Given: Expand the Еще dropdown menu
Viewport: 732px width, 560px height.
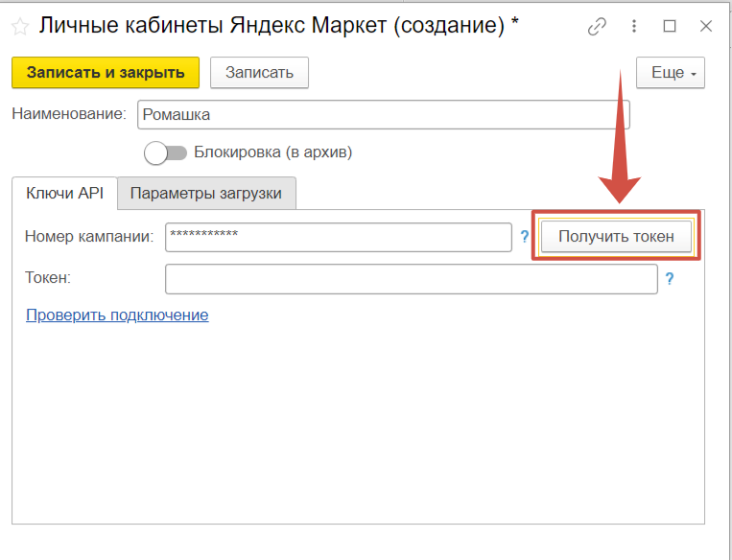Looking at the screenshot, I should (671, 73).
